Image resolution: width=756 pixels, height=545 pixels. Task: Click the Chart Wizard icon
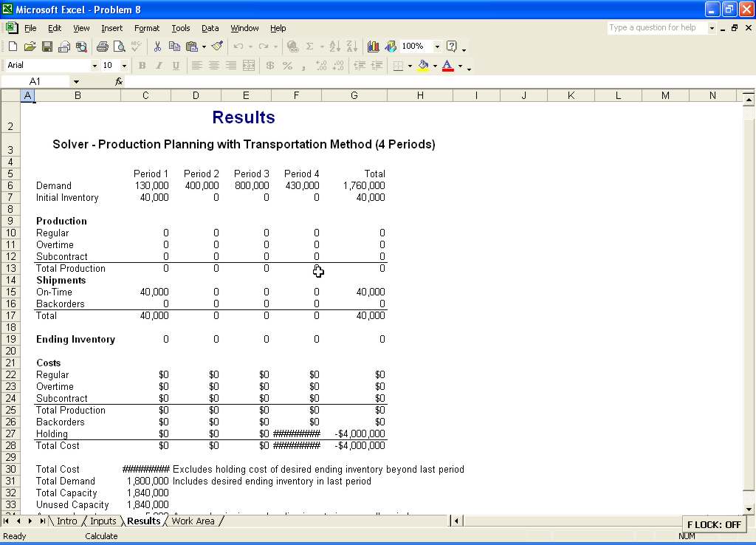point(373,47)
